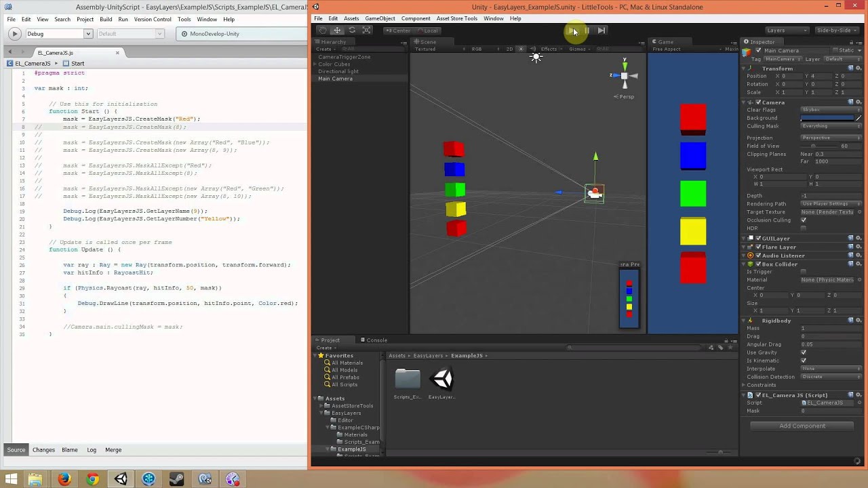Enable Is Trigger on Box Collider

(804, 272)
